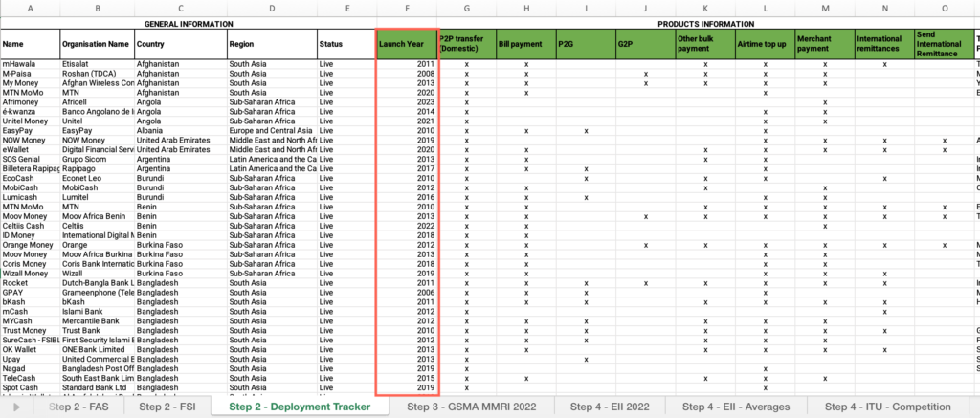This screenshot has height=418, width=980.
Task: Click the International remittances header cell
Action: click(x=884, y=44)
